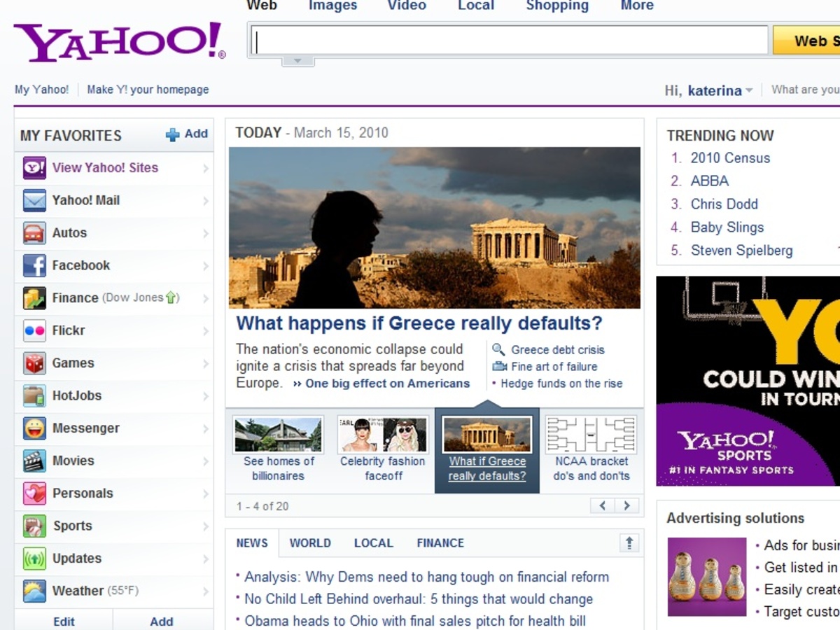Select the Images search tab
Image resolution: width=840 pixels, height=630 pixels.
tap(332, 6)
